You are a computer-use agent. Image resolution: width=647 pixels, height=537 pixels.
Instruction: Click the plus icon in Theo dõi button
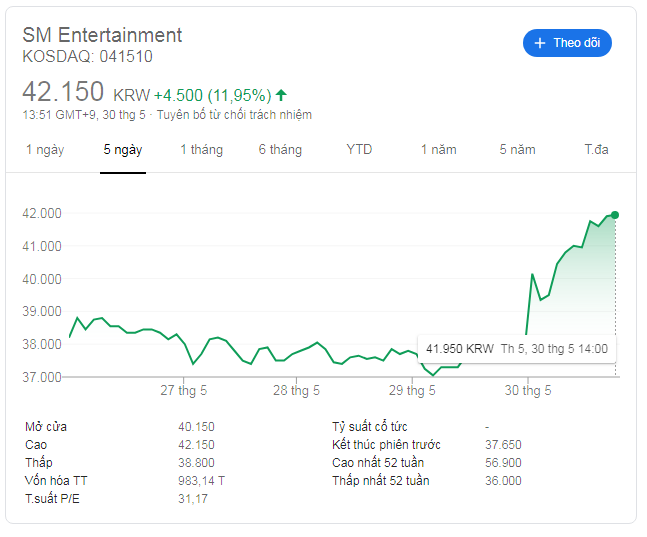click(x=540, y=43)
